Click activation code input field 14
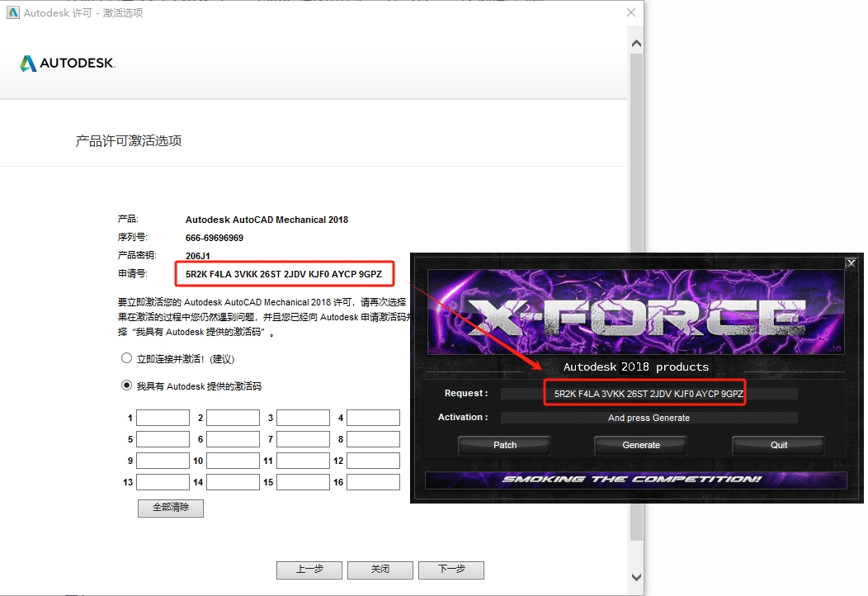 [x=233, y=482]
